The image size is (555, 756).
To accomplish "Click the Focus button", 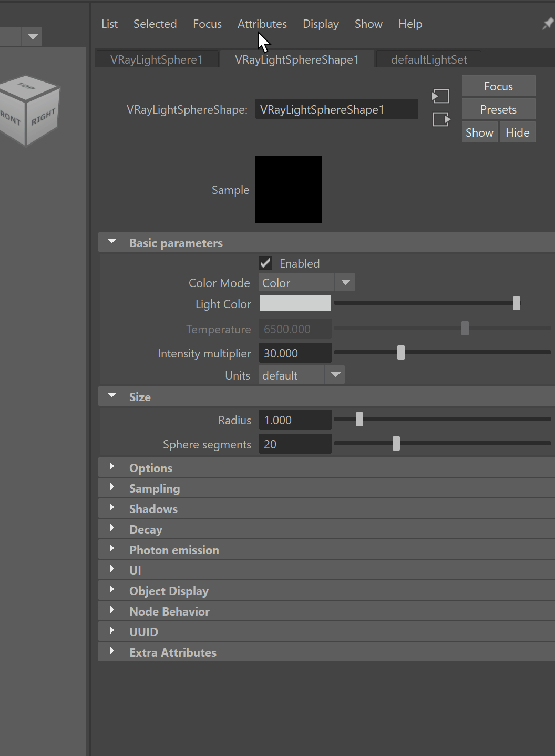I will [x=498, y=86].
